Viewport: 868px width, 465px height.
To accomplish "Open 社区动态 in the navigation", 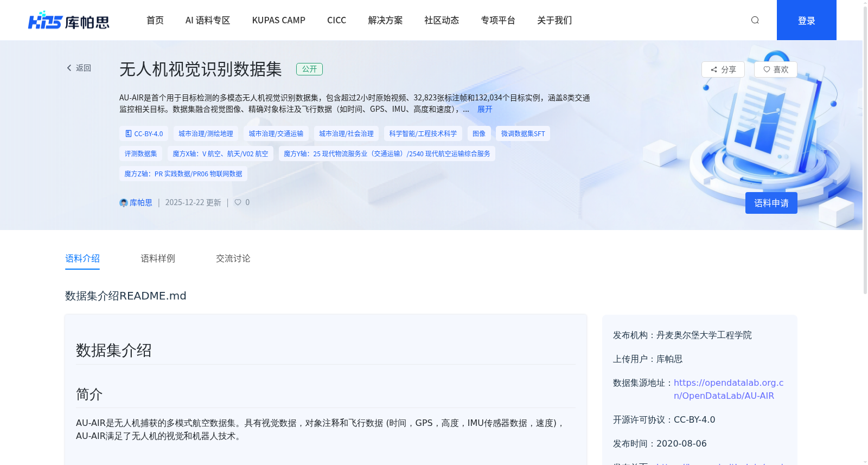I will coord(442,20).
